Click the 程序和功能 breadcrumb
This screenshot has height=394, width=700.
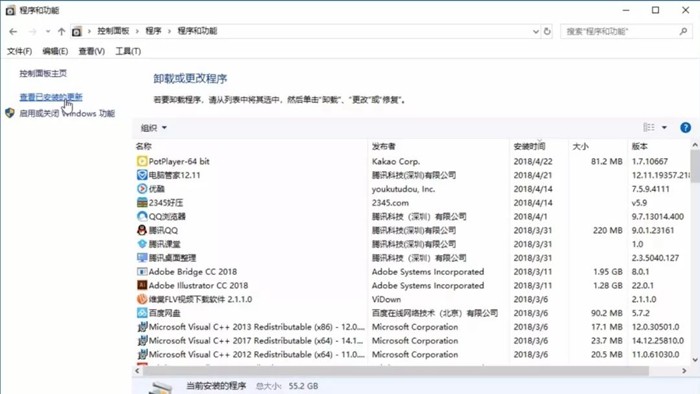coord(197,31)
